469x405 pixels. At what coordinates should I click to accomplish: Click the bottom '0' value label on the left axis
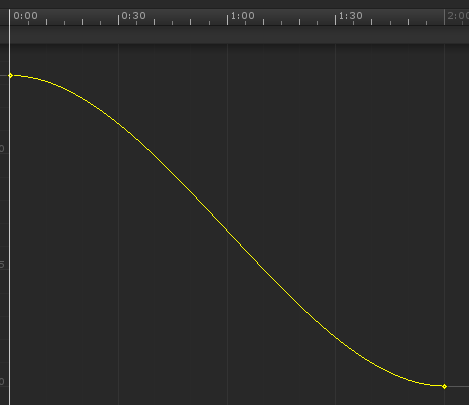(x=2, y=381)
